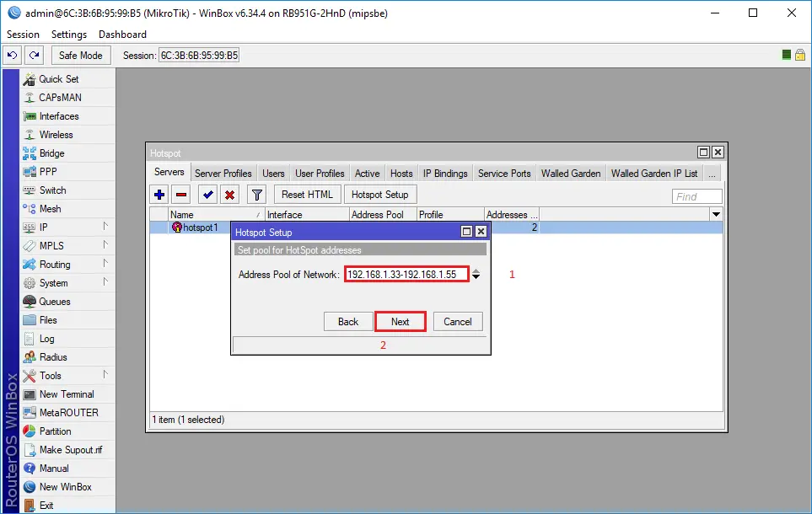
Task: Open the Manual help icon
Action: 30,468
